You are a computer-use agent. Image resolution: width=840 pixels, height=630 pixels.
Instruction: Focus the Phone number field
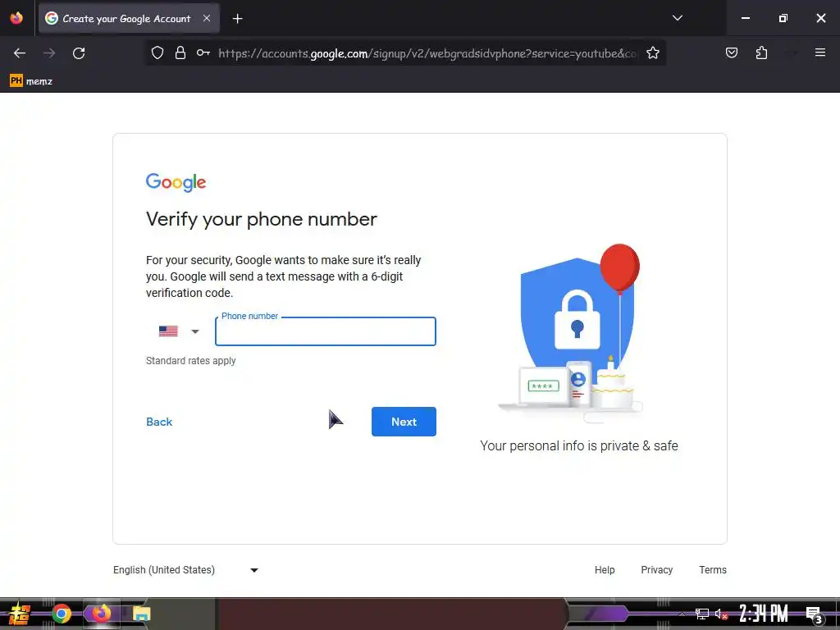(x=326, y=331)
